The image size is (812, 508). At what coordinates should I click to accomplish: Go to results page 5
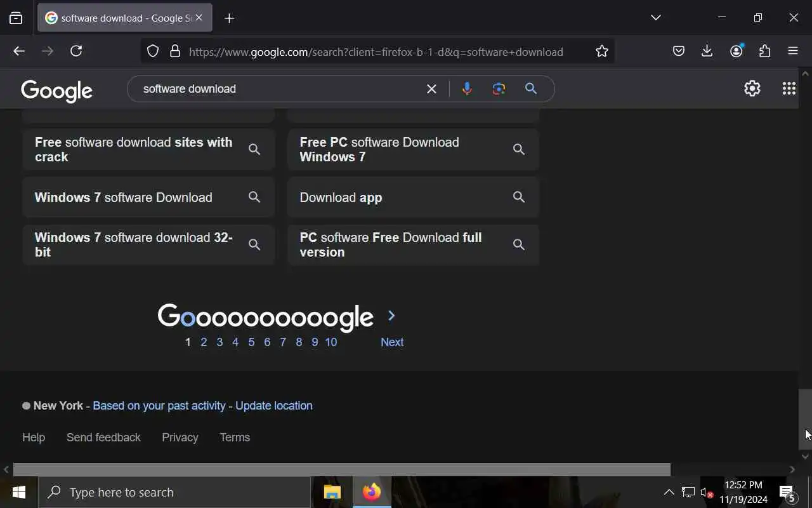[251, 342]
